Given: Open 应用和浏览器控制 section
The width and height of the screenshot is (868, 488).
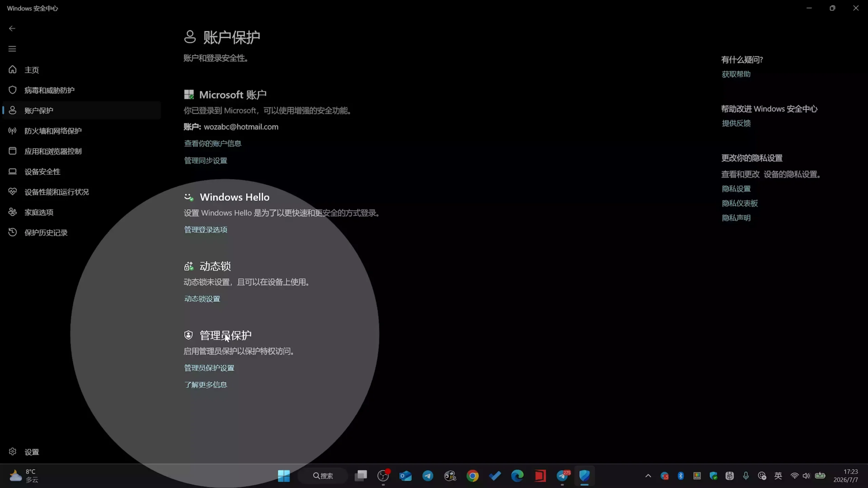Looking at the screenshot, I should 81,151.
